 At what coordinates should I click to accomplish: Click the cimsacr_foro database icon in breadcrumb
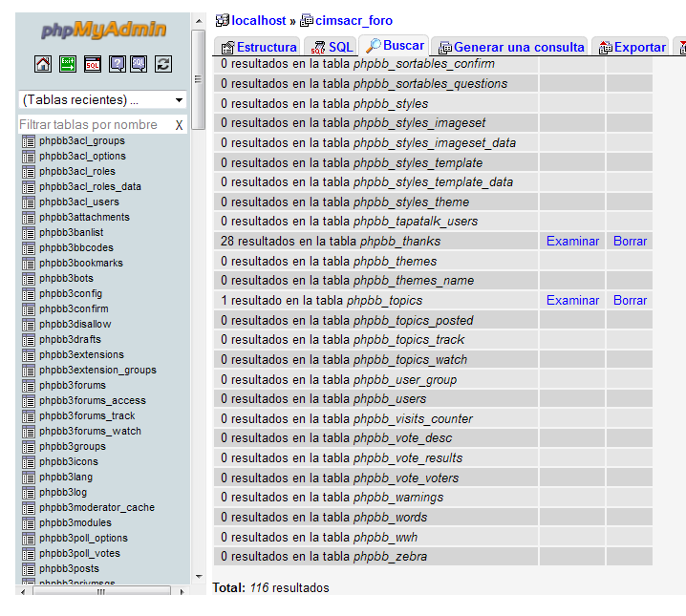click(307, 20)
